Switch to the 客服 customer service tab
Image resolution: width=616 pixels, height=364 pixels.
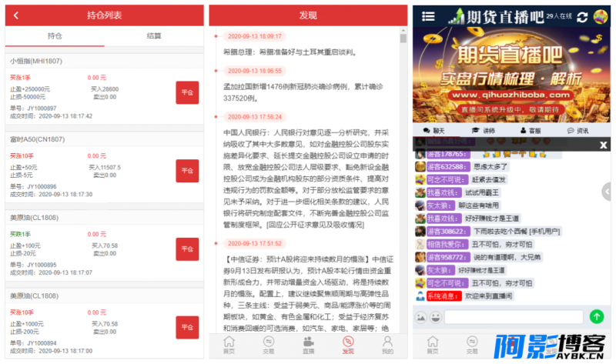pyautogui.click(x=531, y=130)
